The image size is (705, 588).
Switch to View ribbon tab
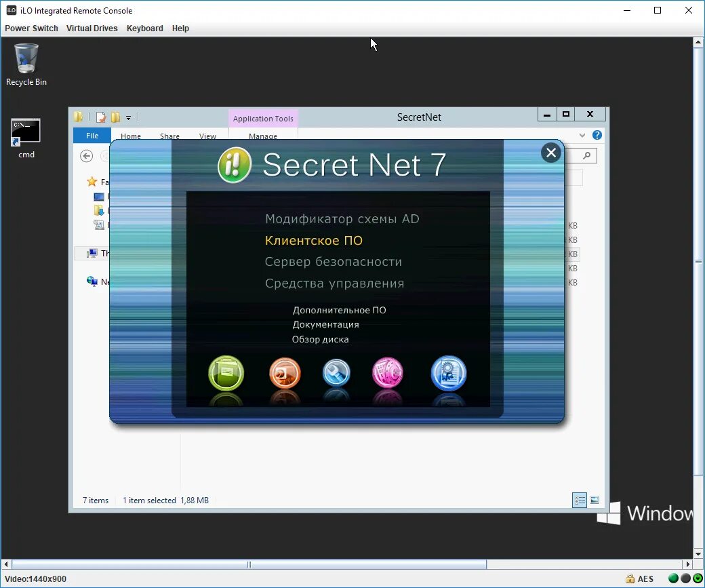tap(207, 136)
